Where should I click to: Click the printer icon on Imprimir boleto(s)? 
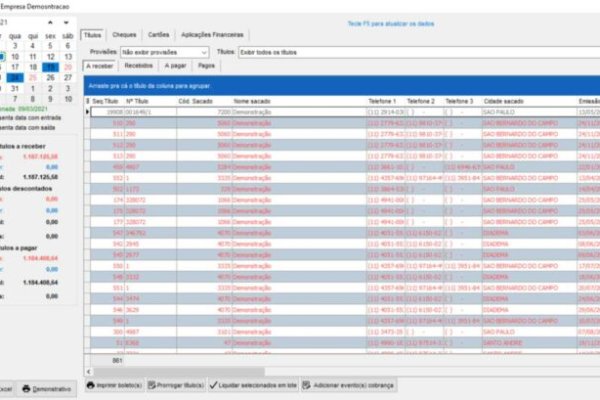point(91,385)
